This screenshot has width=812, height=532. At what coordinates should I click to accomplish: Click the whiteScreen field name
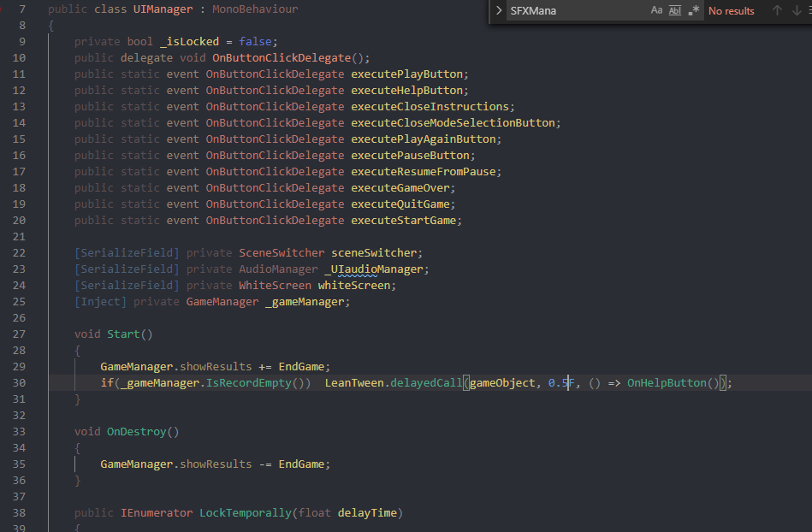354,286
